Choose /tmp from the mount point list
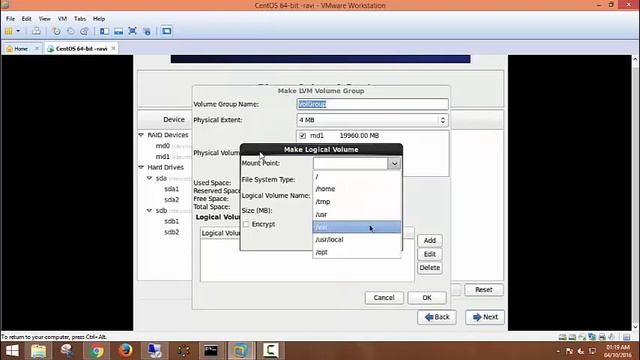This screenshot has width=640, height=360. pos(357,202)
